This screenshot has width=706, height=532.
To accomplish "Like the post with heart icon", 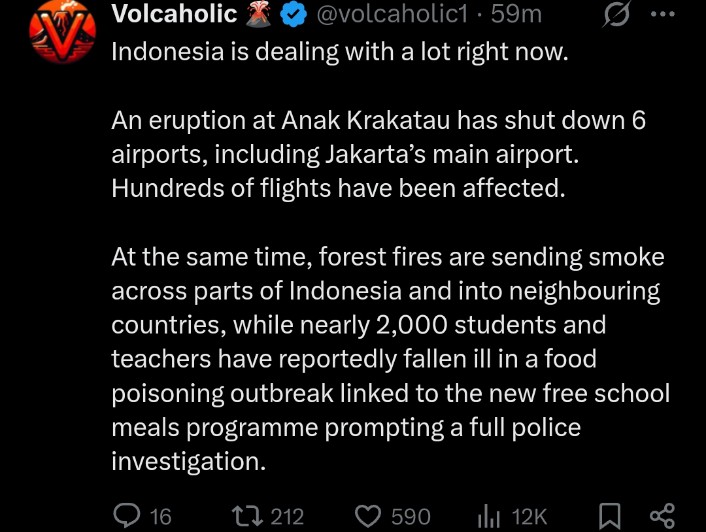I will point(368,516).
